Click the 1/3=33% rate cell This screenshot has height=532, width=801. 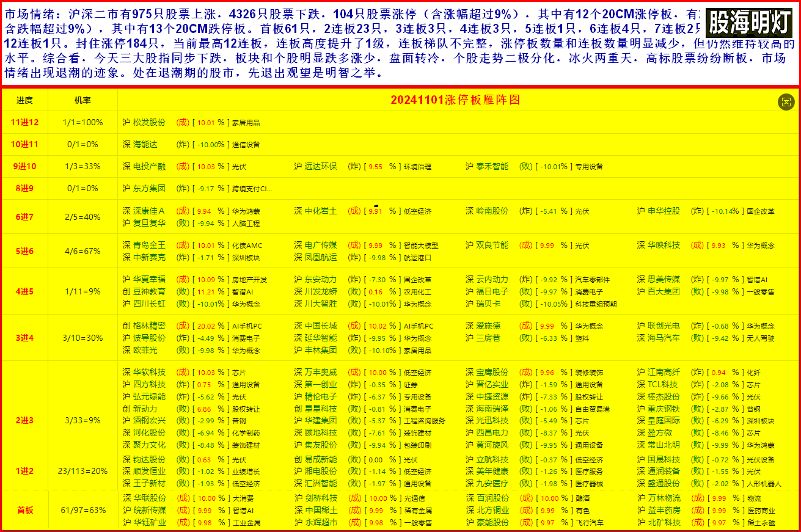pyautogui.click(x=82, y=166)
